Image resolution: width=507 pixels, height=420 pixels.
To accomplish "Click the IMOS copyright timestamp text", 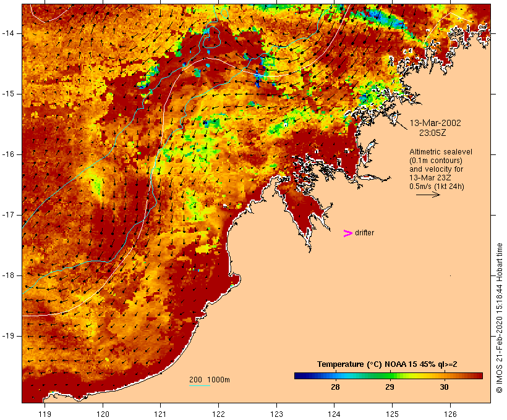I will [499, 318].
